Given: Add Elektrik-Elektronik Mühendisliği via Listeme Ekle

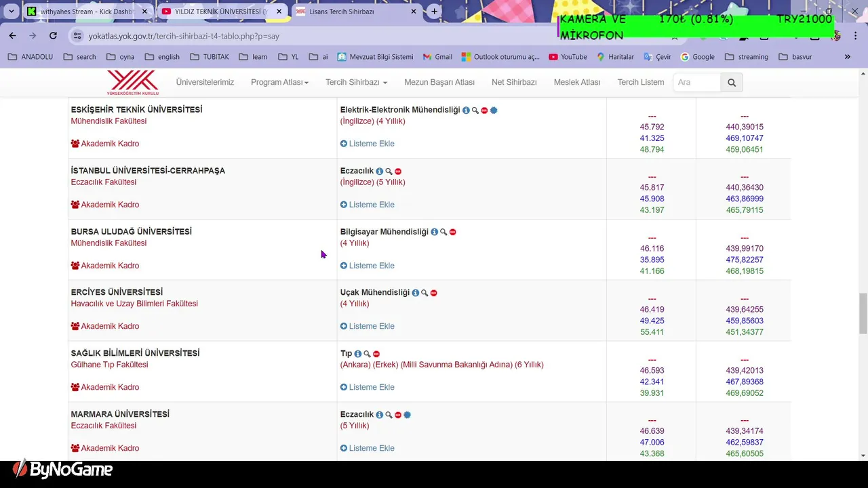Looking at the screenshot, I should 367,144.
